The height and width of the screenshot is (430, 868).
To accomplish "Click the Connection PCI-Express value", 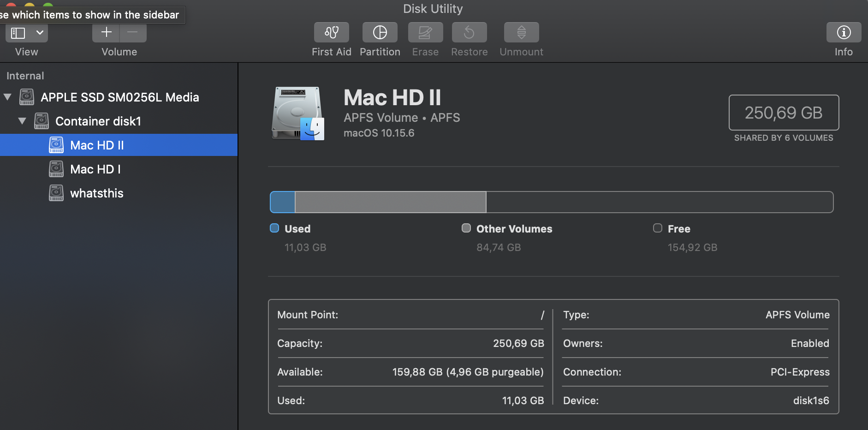I will tap(800, 372).
